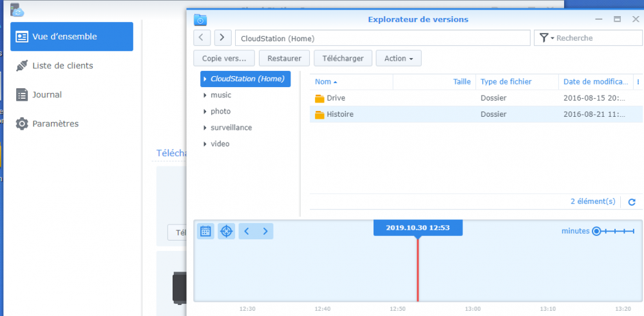Click the Télécharger button
Screen dimensions: 644x316
tap(343, 59)
